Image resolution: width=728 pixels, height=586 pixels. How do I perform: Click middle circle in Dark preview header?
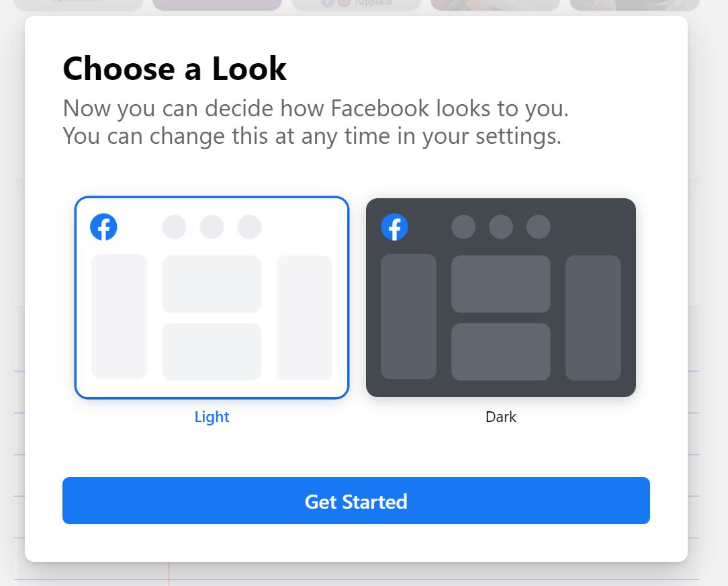(x=501, y=226)
